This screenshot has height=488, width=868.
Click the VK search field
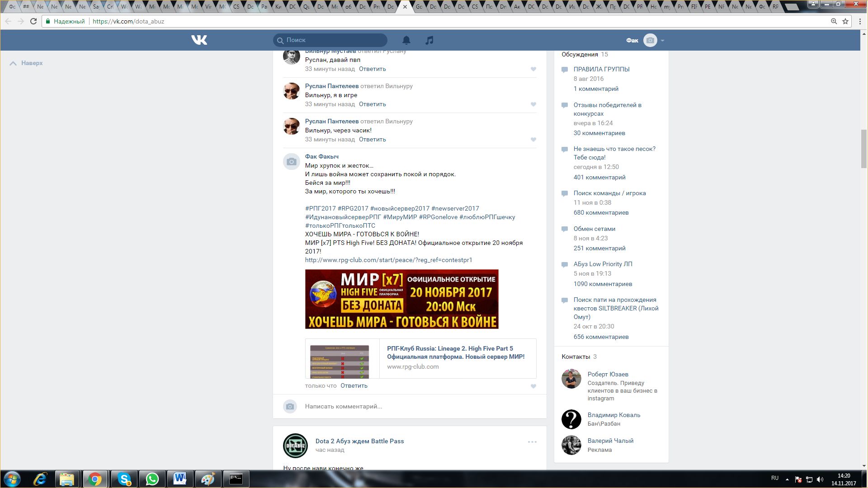pyautogui.click(x=330, y=40)
